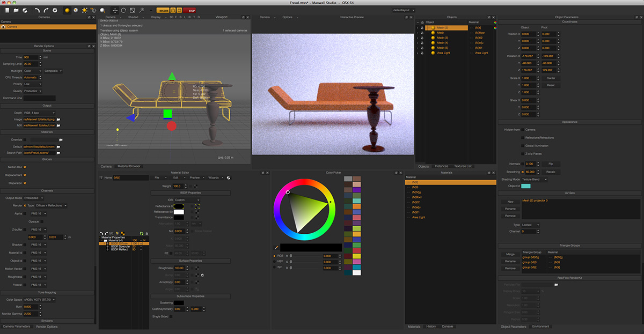Click the Reset pivot button
Viewport: 644px width, 334px height.
(551, 85)
